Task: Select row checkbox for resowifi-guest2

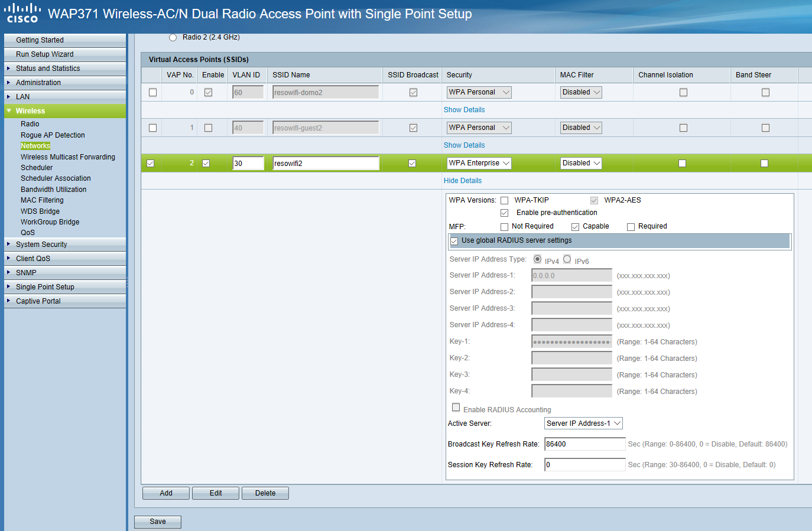Action: [x=153, y=128]
